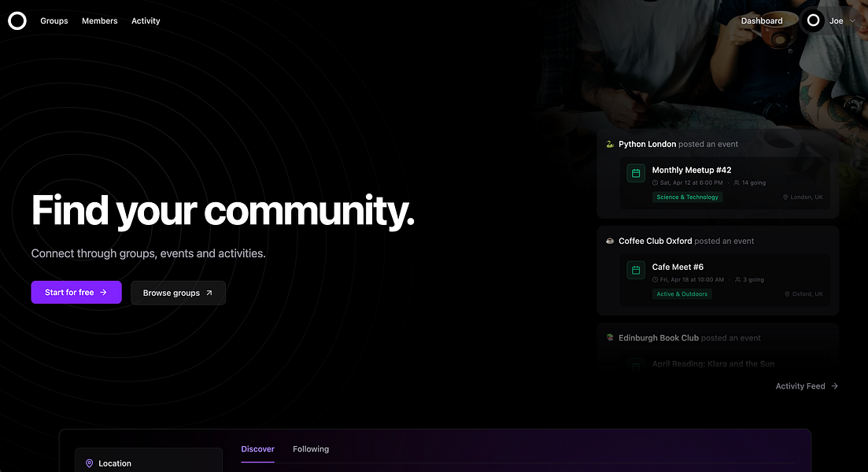This screenshot has height=472, width=868.
Task: Open the Edinburgh Book Club group name
Action: [x=659, y=337]
